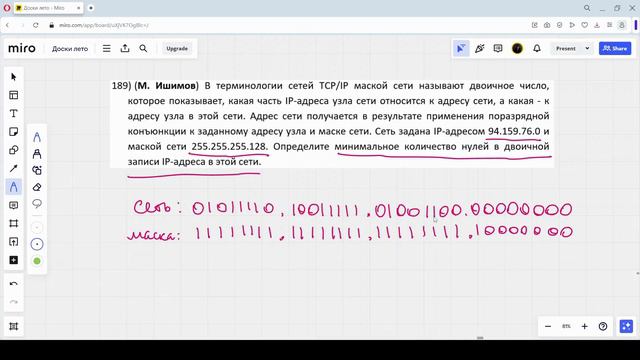Redo the last undone action
The width and height of the screenshot is (640, 360).
point(13,302)
